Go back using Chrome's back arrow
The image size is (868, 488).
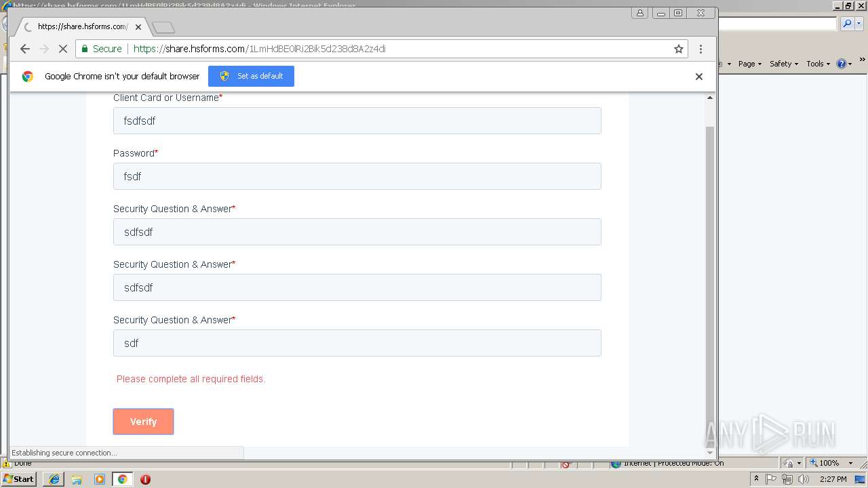pos(25,49)
